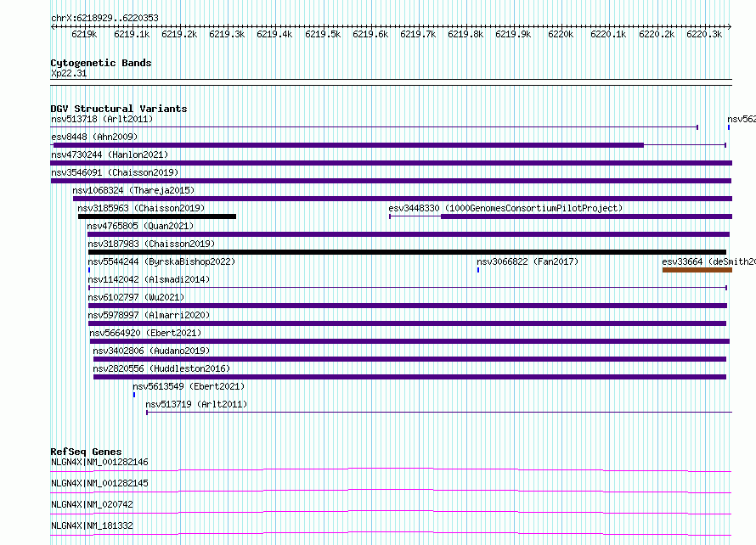Click the 6220k ruler tick label
This screenshot has height=545, width=756.
(x=561, y=34)
